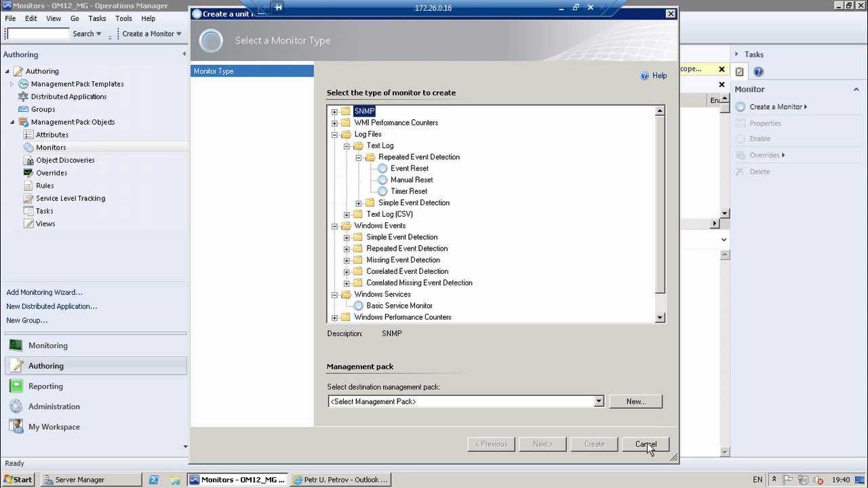The height and width of the screenshot is (488, 868).
Task: Click the Create a Monitor task icon
Action: (741, 107)
